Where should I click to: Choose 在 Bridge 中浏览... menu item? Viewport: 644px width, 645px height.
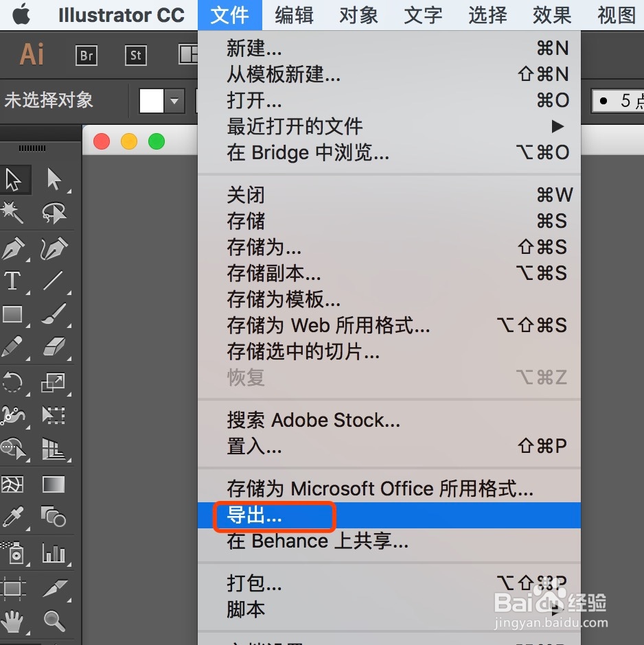[389, 152]
